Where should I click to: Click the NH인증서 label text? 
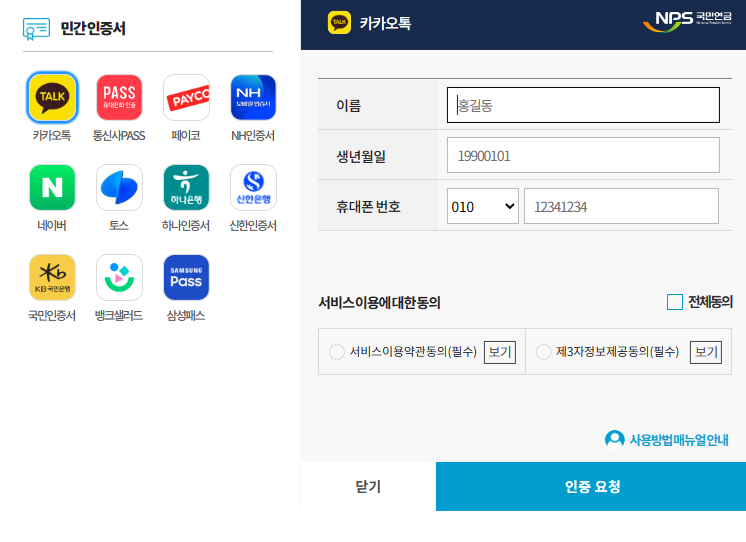[253, 136]
